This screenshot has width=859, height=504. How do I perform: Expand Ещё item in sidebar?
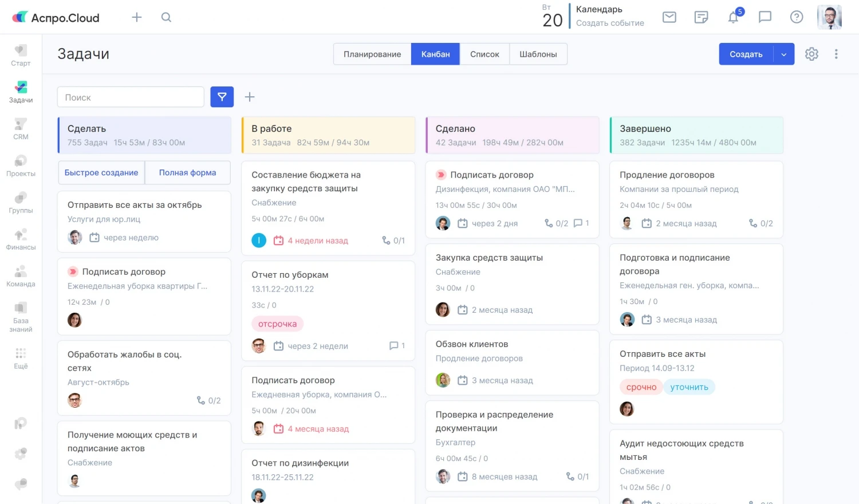[21, 357]
